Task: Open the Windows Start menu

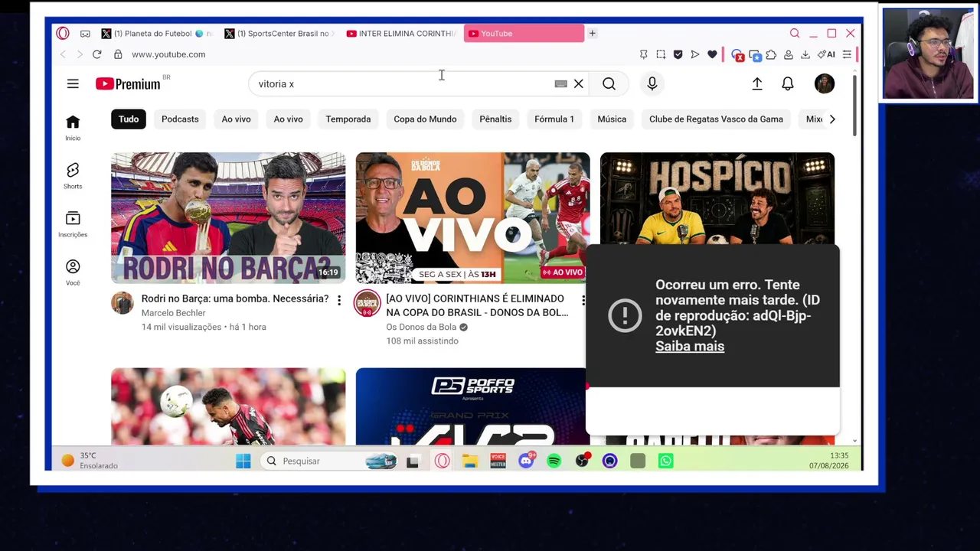Action: pos(243,461)
